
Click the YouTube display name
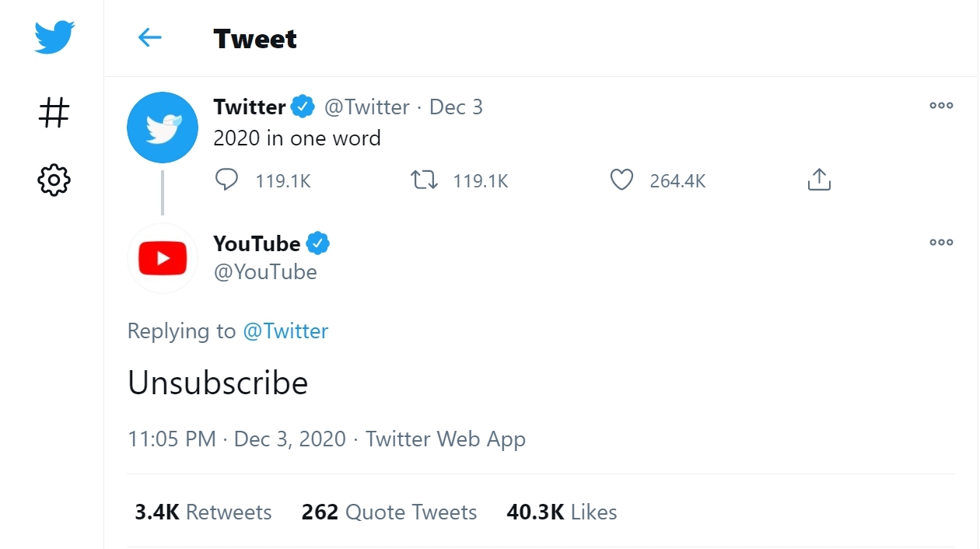point(257,243)
